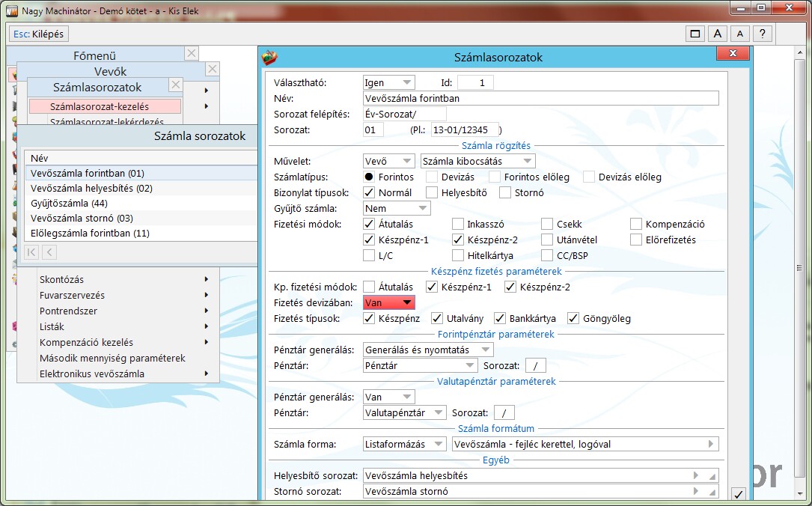Click into the Név text field
Viewport: 812px width, 506px height.
pyautogui.click(x=540, y=98)
